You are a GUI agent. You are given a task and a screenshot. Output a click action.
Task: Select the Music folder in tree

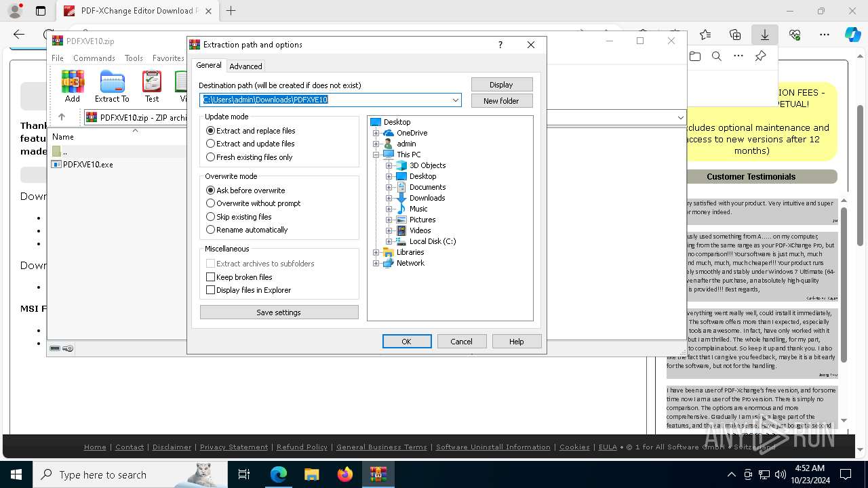pyautogui.click(x=412, y=209)
